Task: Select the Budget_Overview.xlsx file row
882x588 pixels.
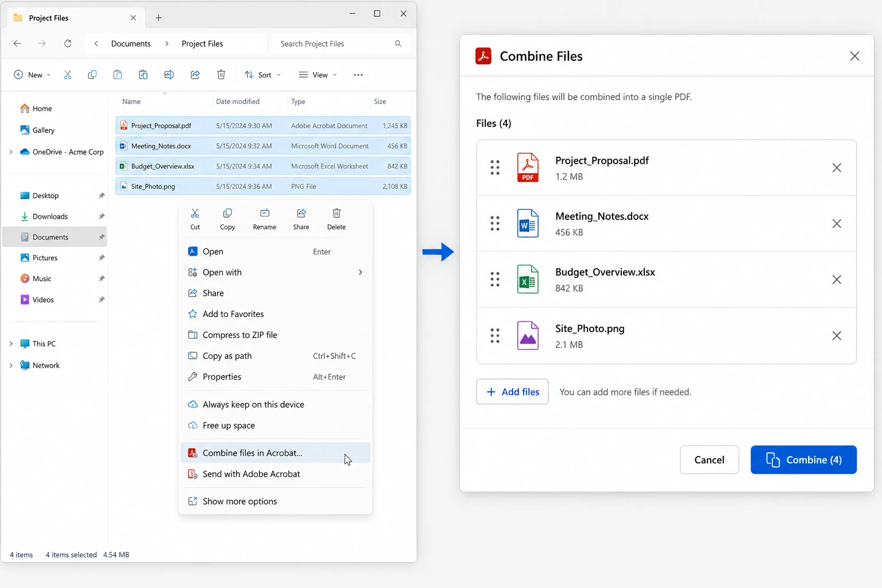Action: coord(263,167)
